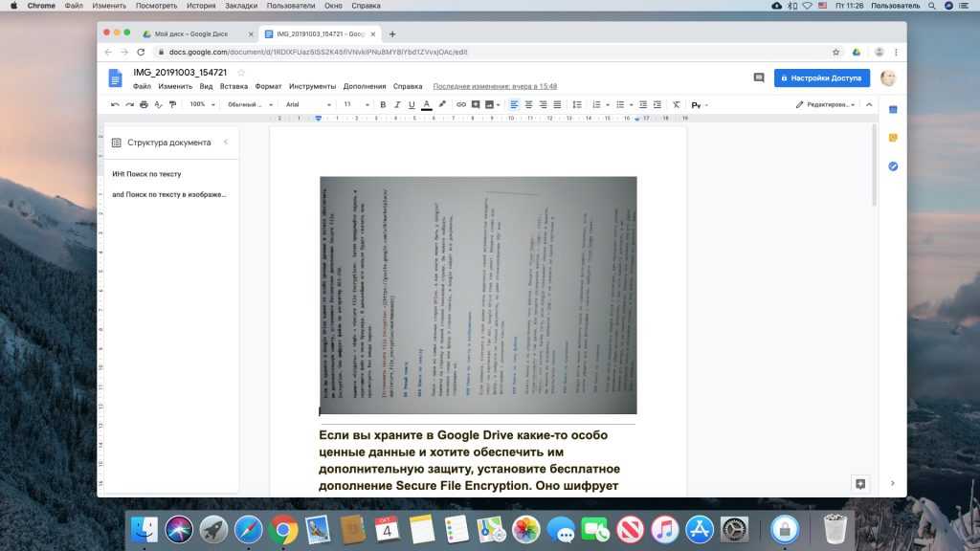This screenshot has height=551, width=980.
Task: Open the 100% zoom dropdown
Action: (201, 104)
